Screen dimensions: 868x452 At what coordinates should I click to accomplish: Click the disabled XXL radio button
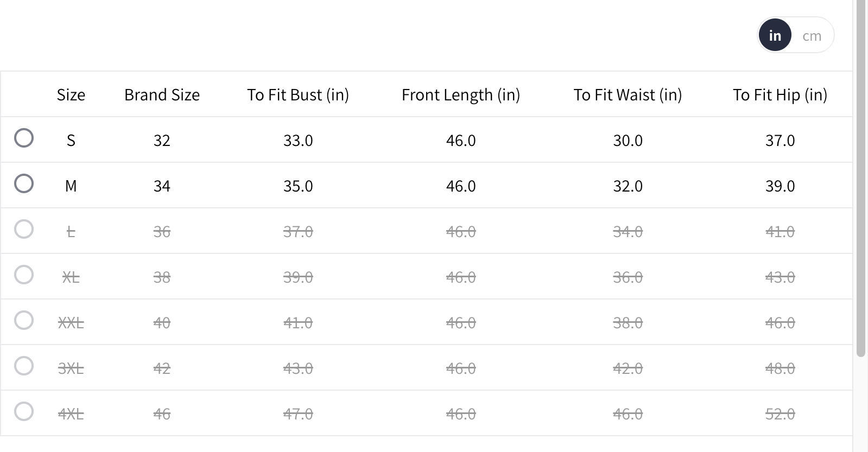click(x=24, y=320)
